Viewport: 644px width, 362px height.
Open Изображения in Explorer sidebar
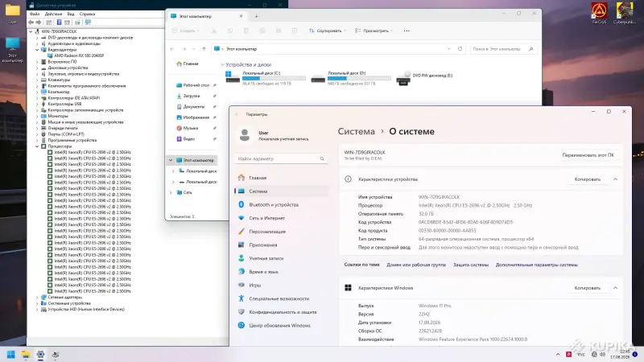pyautogui.click(x=193, y=117)
